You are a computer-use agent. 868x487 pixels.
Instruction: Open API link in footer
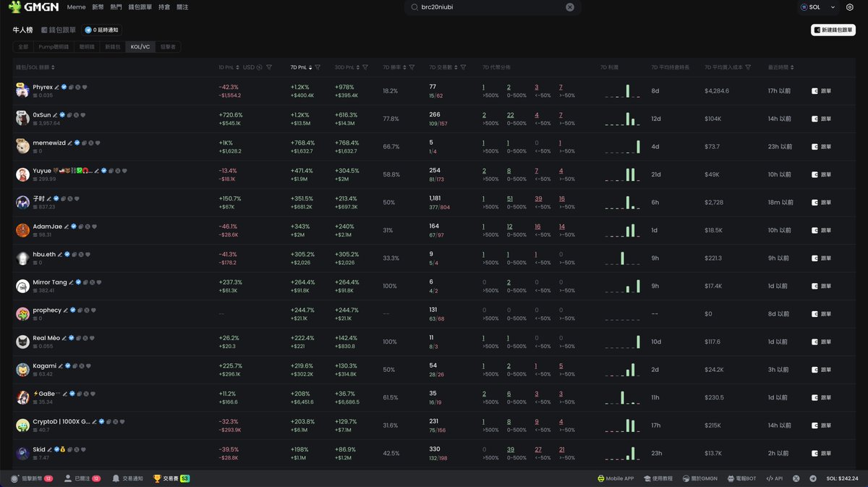[x=774, y=478]
